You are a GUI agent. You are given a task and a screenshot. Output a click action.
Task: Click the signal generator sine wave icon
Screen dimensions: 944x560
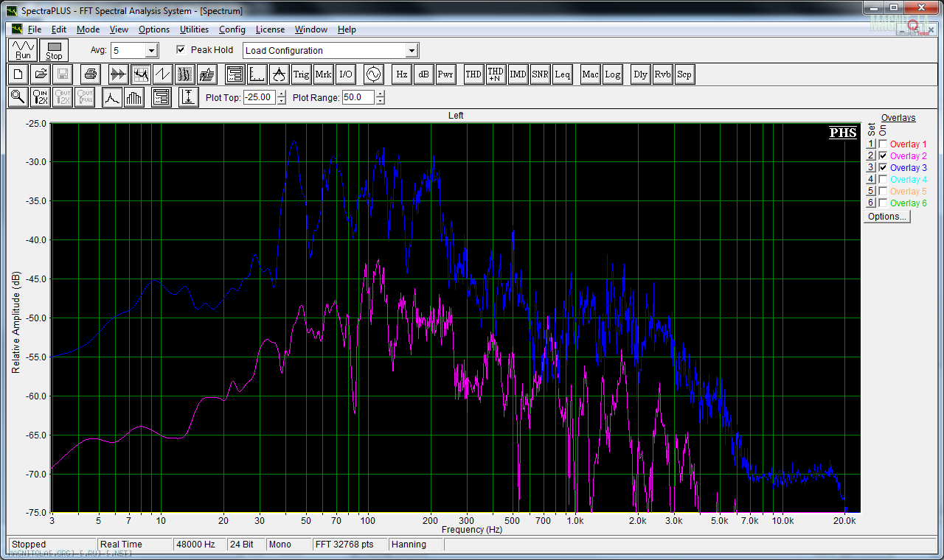(373, 74)
